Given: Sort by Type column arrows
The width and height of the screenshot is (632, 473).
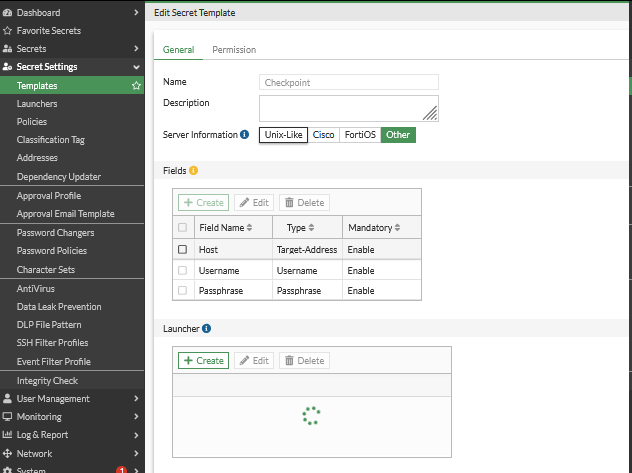Looking at the screenshot, I should 311,228.
